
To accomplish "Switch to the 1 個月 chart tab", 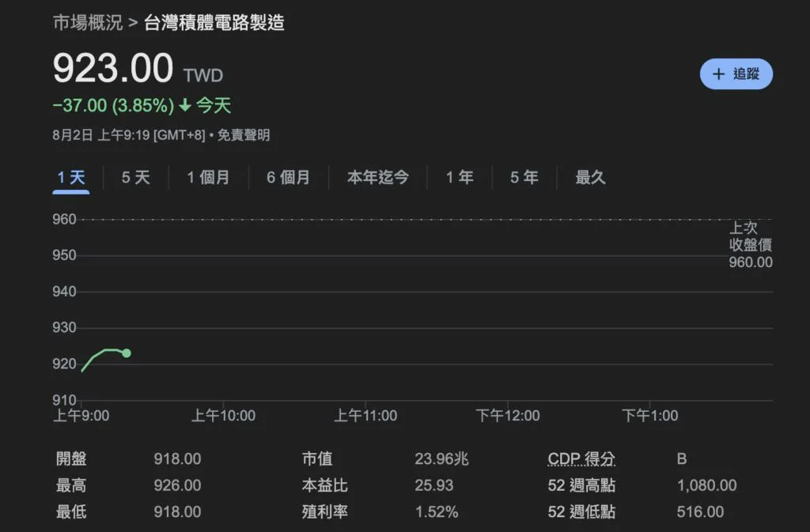I will (x=208, y=178).
